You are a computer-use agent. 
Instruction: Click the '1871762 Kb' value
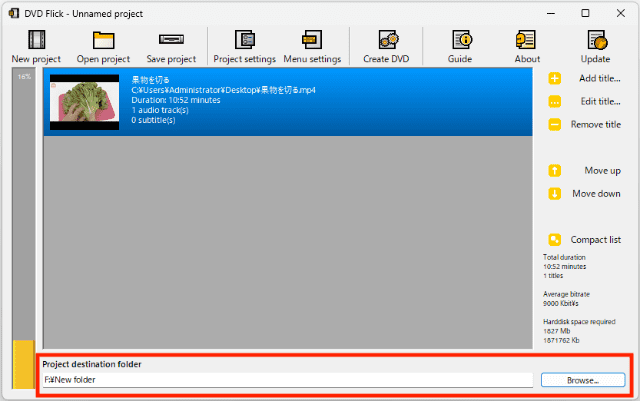pos(561,340)
